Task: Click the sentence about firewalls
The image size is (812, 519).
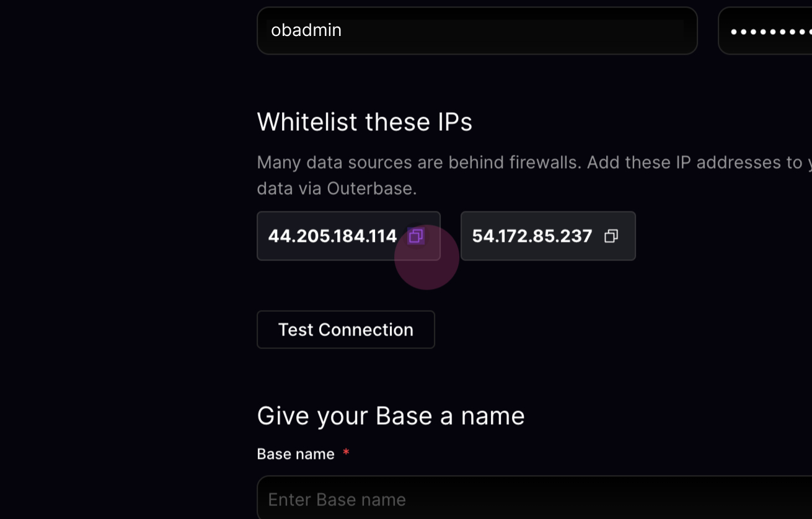Action: pos(420,162)
